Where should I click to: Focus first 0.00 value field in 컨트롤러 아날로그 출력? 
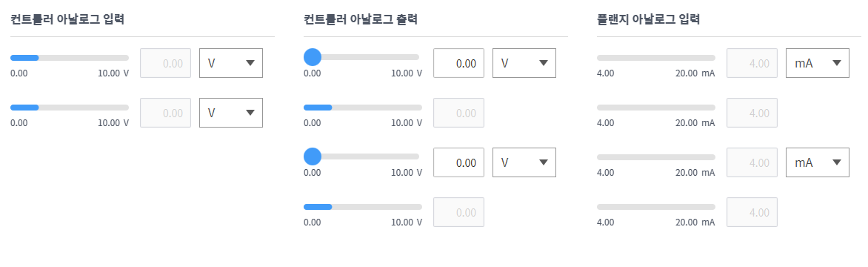tap(458, 63)
